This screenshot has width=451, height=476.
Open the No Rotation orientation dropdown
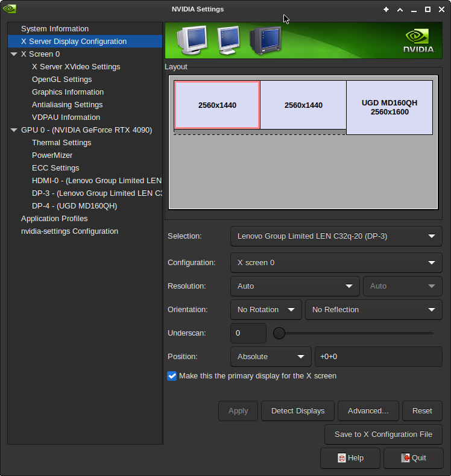coord(266,310)
